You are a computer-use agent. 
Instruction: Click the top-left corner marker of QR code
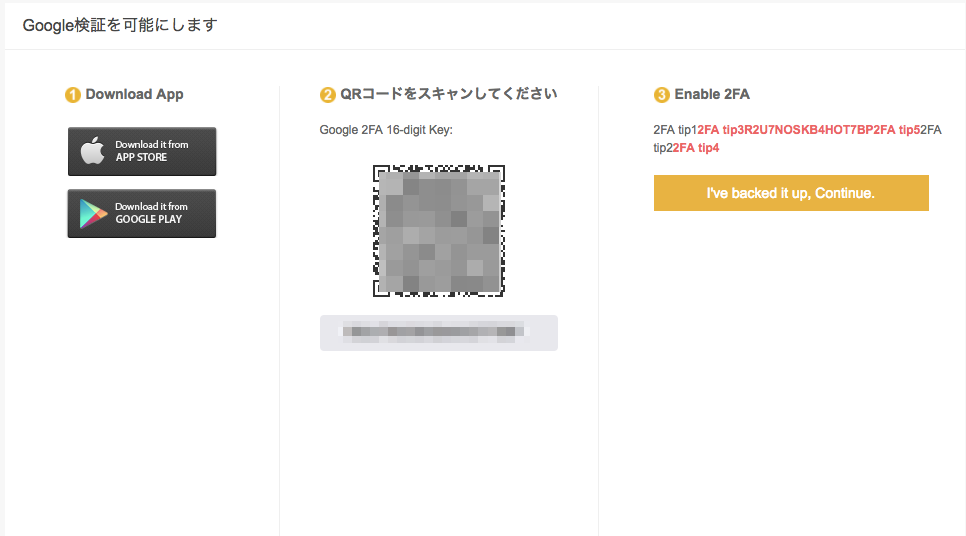click(x=381, y=173)
